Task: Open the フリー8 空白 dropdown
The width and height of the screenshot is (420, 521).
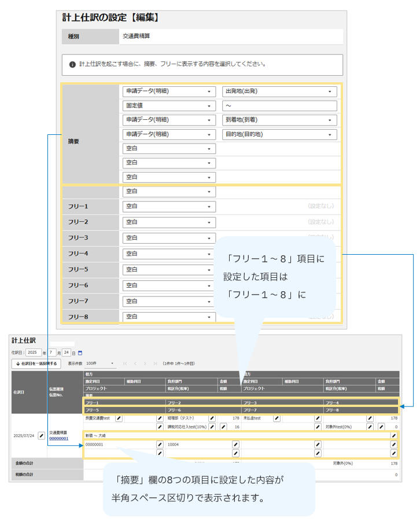Action: click(x=169, y=317)
